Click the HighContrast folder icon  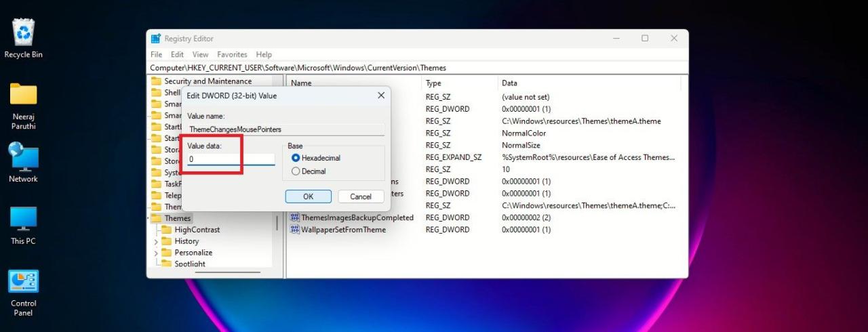(x=166, y=230)
